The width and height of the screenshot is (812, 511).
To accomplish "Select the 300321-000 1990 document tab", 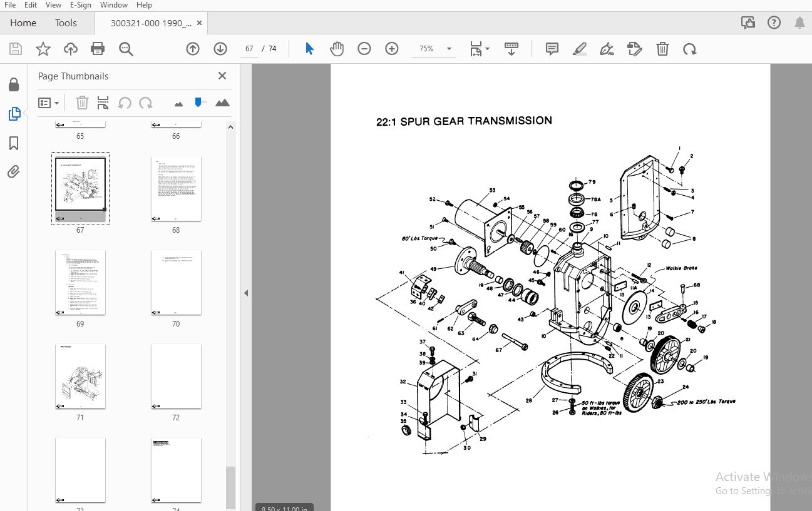I will 151,23.
